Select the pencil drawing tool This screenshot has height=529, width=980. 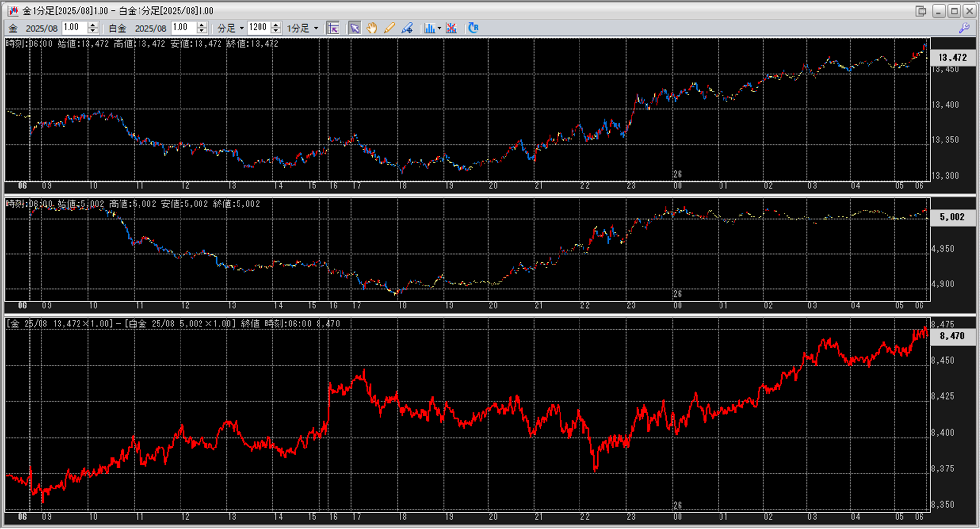(389, 28)
